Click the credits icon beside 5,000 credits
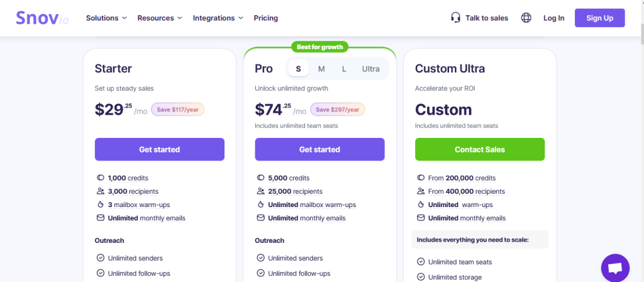The width and height of the screenshot is (644, 282). (260, 178)
